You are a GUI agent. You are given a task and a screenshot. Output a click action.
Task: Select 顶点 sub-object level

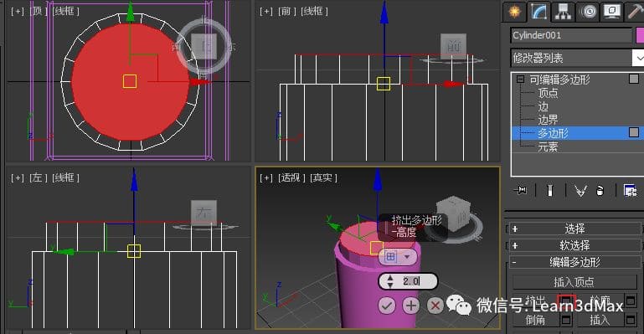coord(548,93)
